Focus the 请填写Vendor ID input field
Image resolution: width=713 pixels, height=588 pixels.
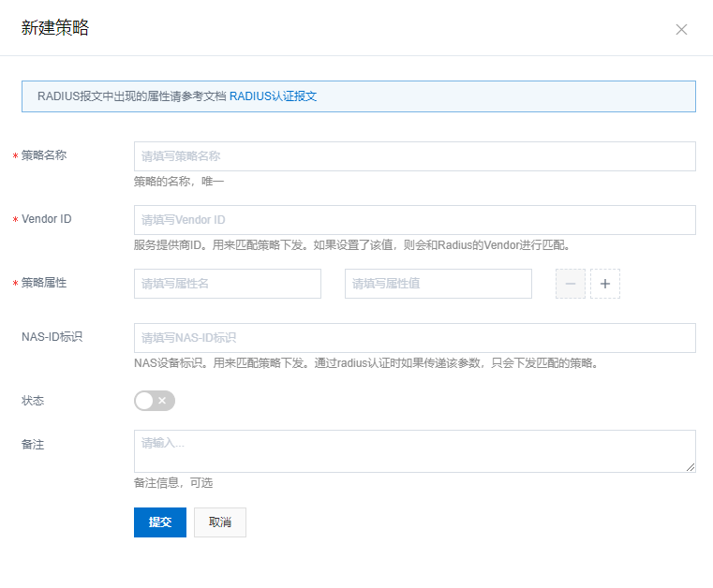point(414,220)
